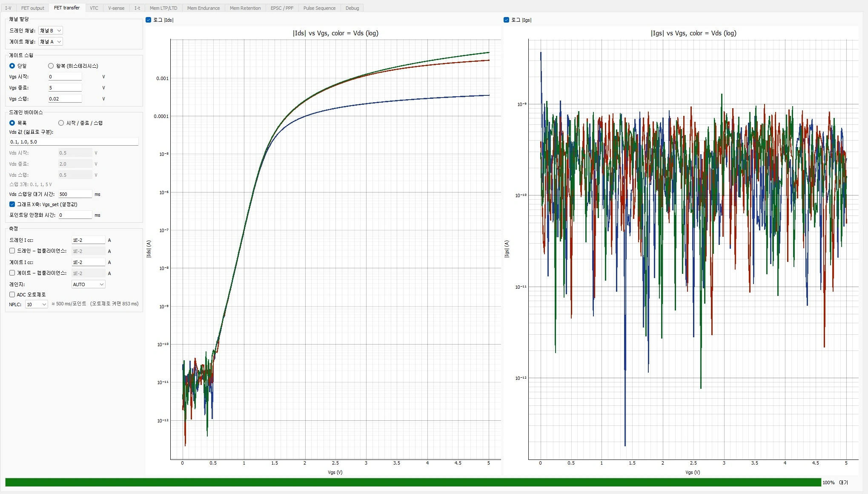Click the Vds values list field
This screenshot has height=494, width=868.
[74, 142]
